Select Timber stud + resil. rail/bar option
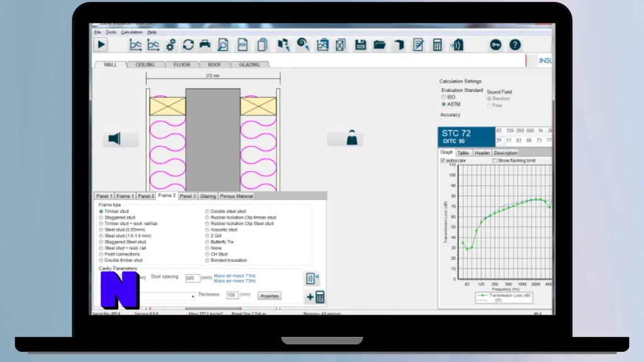Viewport: 644px width, 362px height. (x=101, y=224)
